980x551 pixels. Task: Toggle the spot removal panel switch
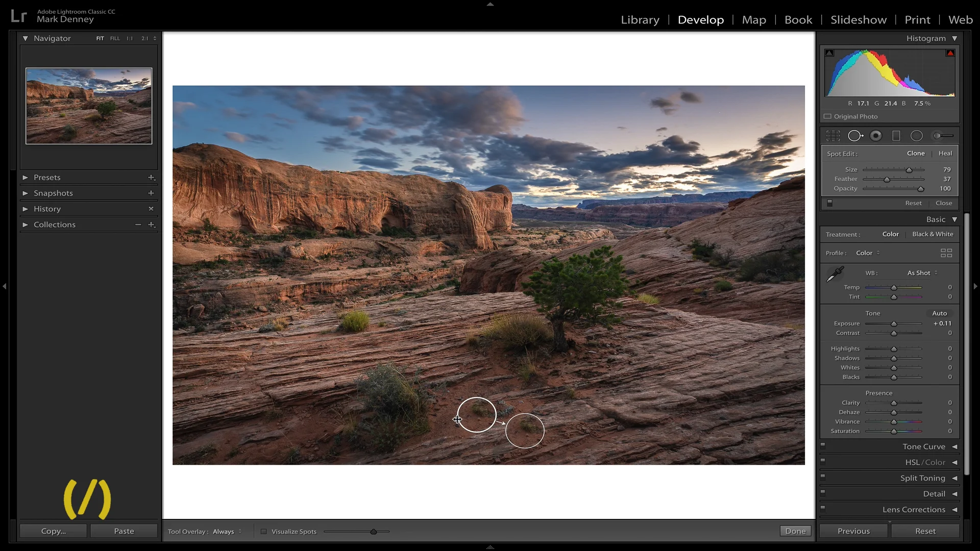[x=830, y=203]
